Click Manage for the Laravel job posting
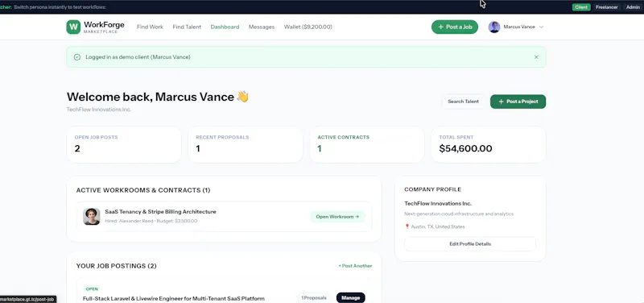The image size is (644, 303). [x=351, y=297]
